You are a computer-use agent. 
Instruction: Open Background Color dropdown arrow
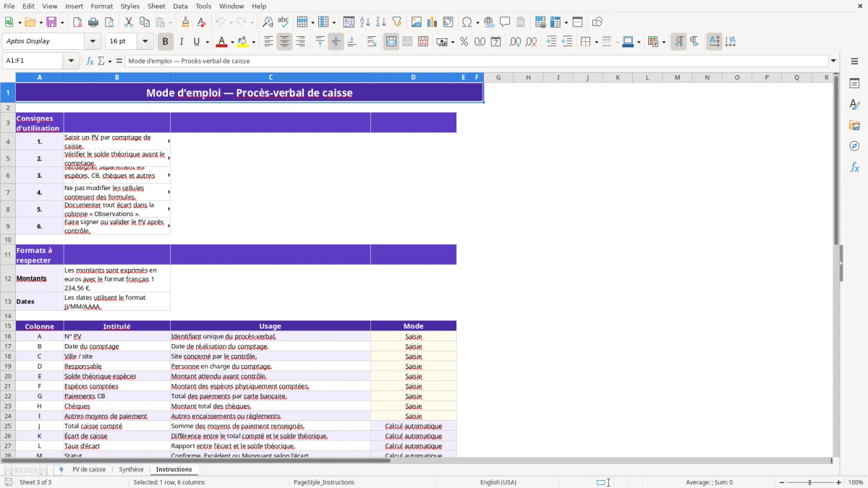coord(253,42)
